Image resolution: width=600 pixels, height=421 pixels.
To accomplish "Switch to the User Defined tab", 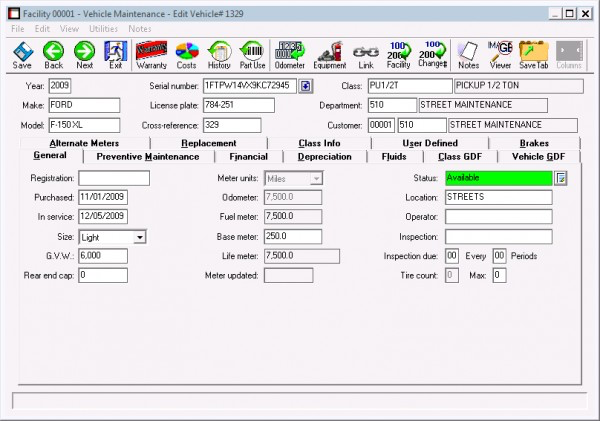I will (x=430, y=143).
